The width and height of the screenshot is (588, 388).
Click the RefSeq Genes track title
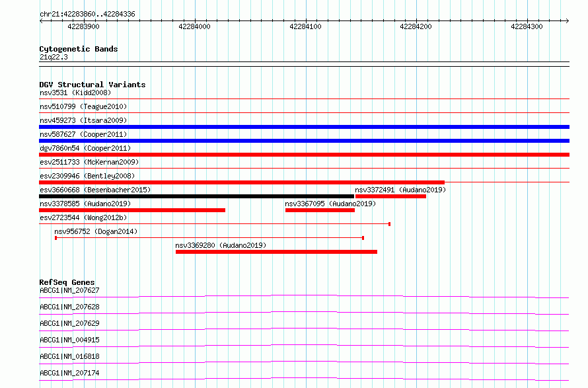pyautogui.click(x=67, y=282)
